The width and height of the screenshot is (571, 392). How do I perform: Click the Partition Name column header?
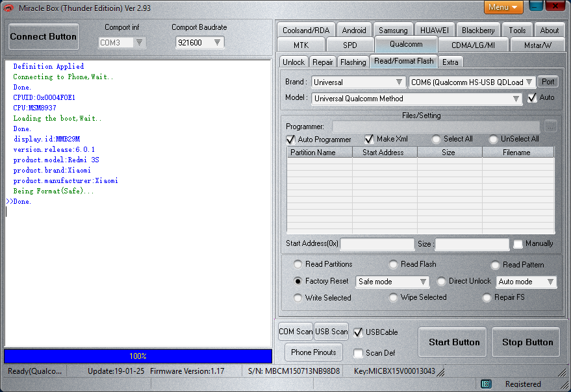[320, 153]
